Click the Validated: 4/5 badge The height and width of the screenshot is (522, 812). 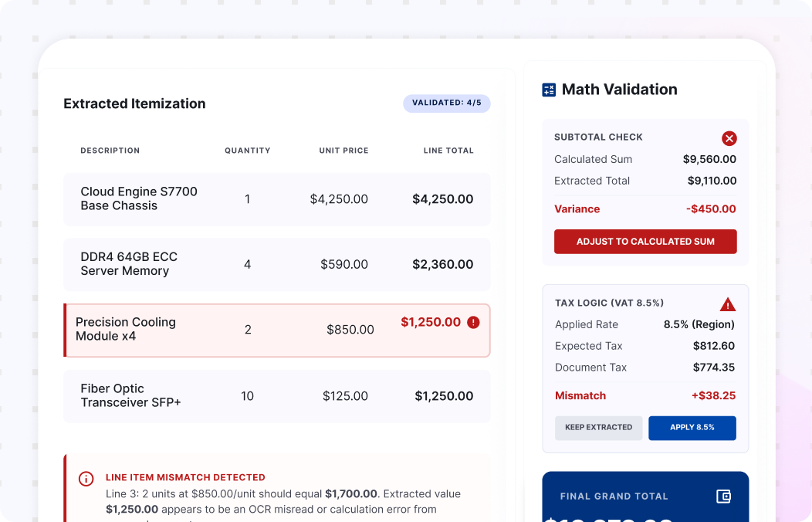point(446,103)
